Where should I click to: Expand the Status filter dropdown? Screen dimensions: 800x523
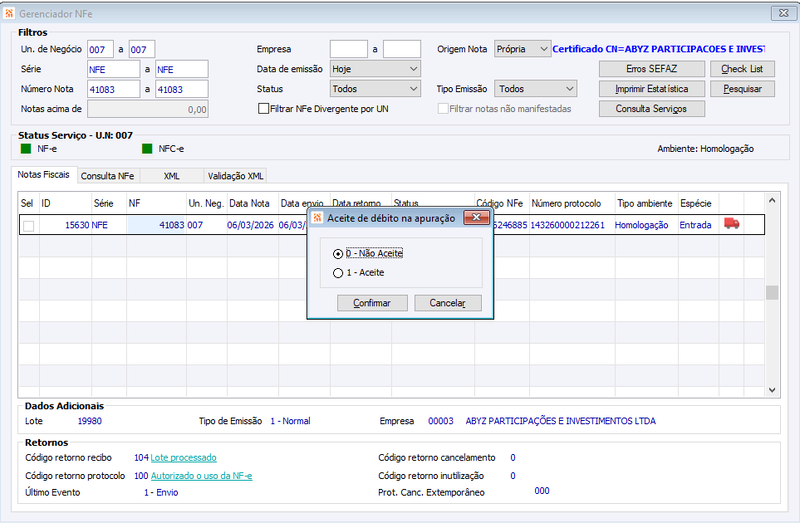coord(375,89)
